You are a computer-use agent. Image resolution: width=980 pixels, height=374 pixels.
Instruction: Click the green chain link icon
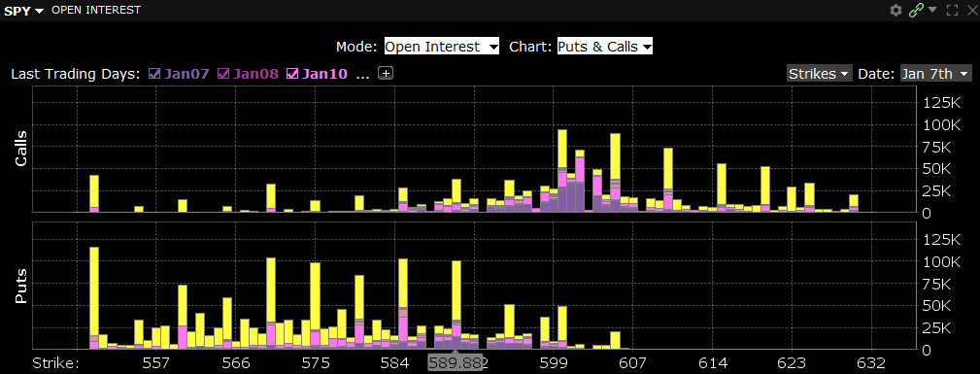[916, 10]
